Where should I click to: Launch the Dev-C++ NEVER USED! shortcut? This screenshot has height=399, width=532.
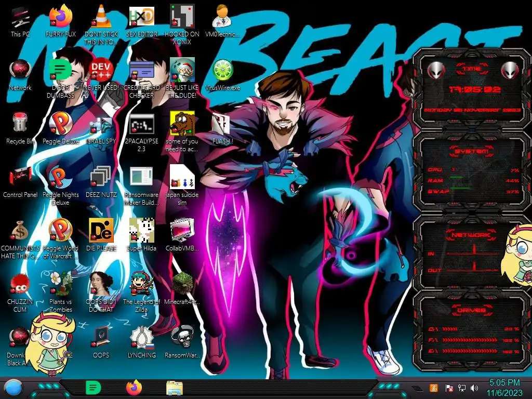tap(101, 75)
